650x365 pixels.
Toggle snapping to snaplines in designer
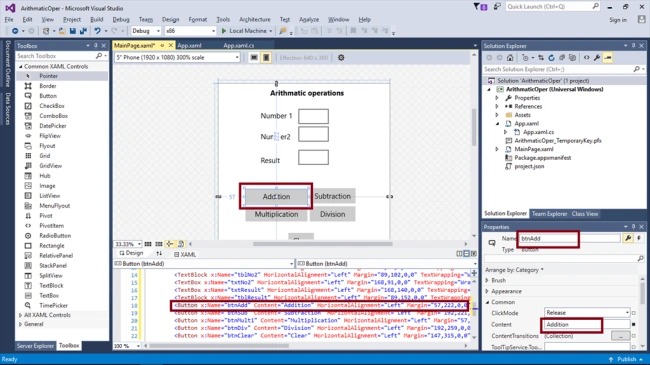coord(170,244)
